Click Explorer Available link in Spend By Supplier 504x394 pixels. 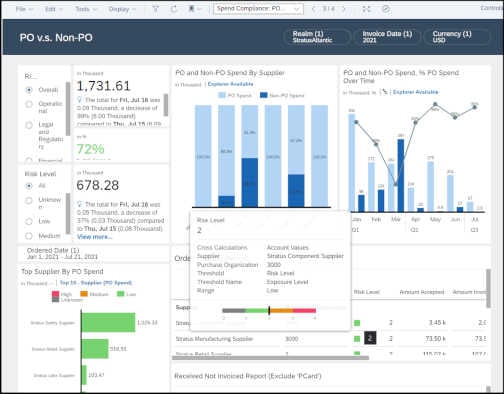tap(231, 84)
